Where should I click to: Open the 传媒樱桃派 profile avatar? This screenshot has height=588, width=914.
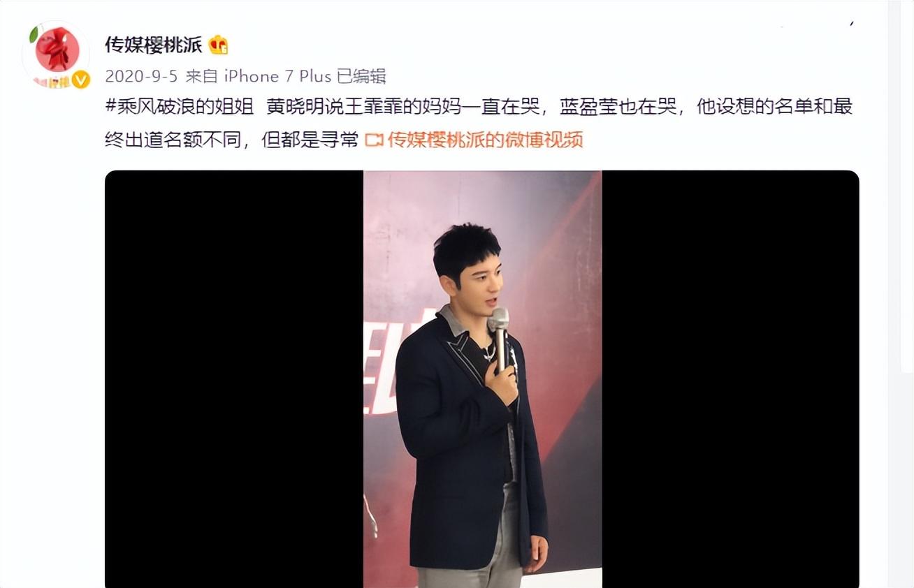point(57,54)
